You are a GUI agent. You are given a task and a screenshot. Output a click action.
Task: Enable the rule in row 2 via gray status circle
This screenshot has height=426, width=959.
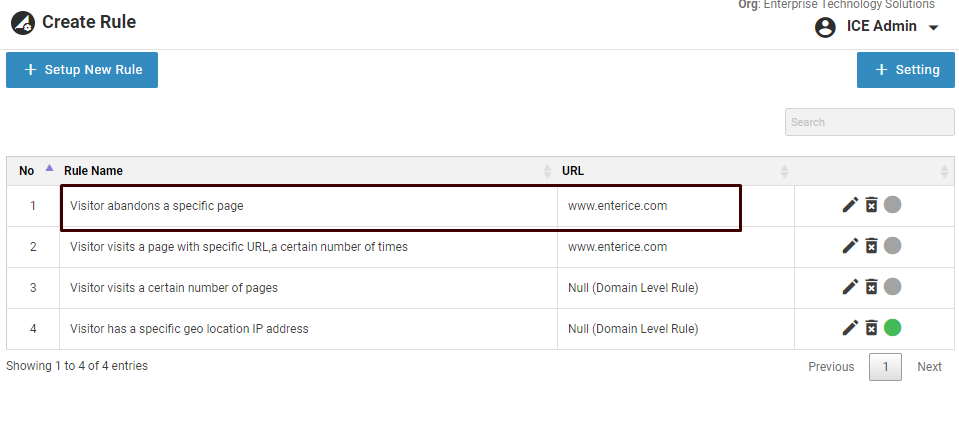pos(893,246)
